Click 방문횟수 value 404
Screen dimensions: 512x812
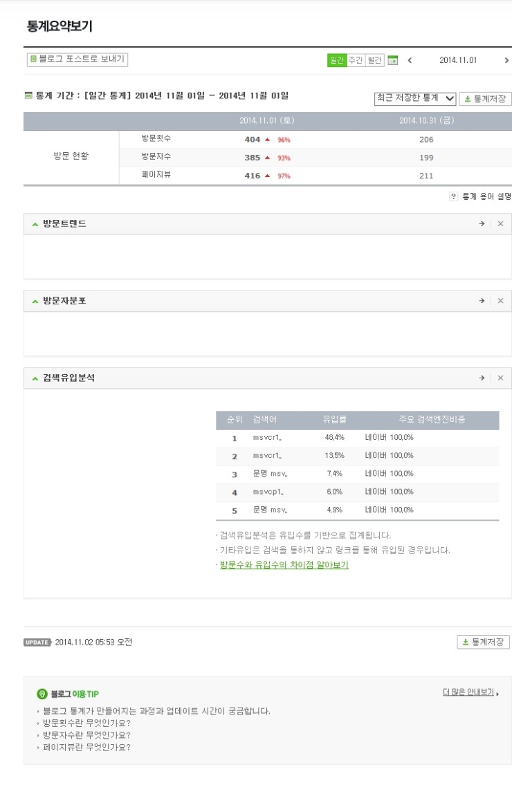point(253,139)
